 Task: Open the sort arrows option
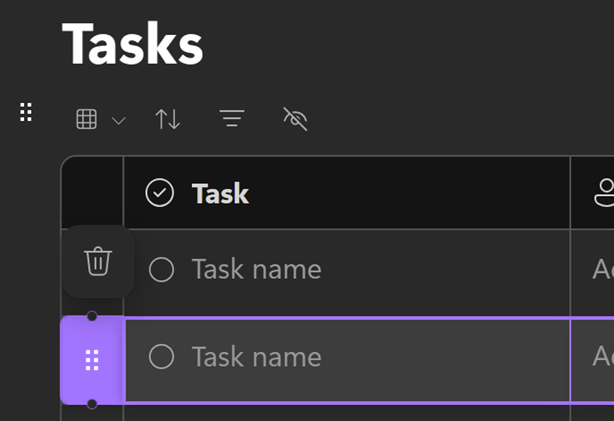(x=168, y=120)
